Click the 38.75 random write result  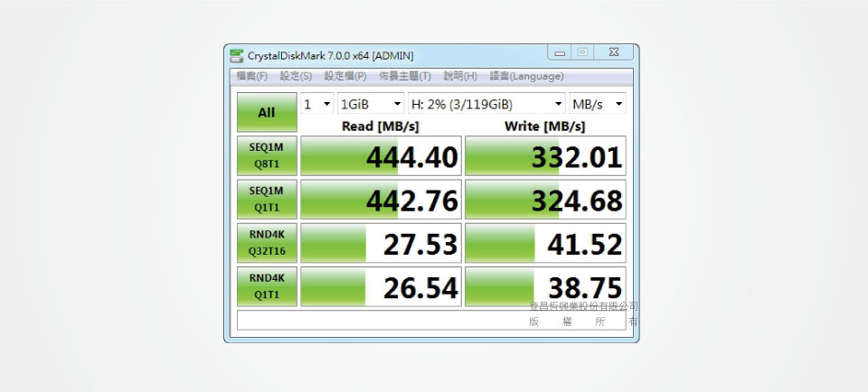[545, 287]
